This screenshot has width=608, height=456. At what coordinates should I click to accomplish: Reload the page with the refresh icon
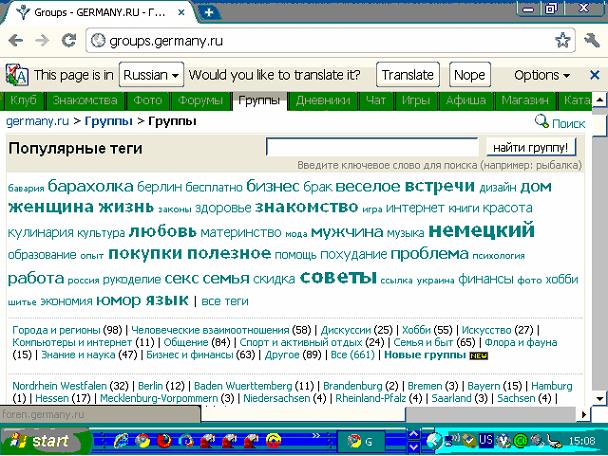69,41
